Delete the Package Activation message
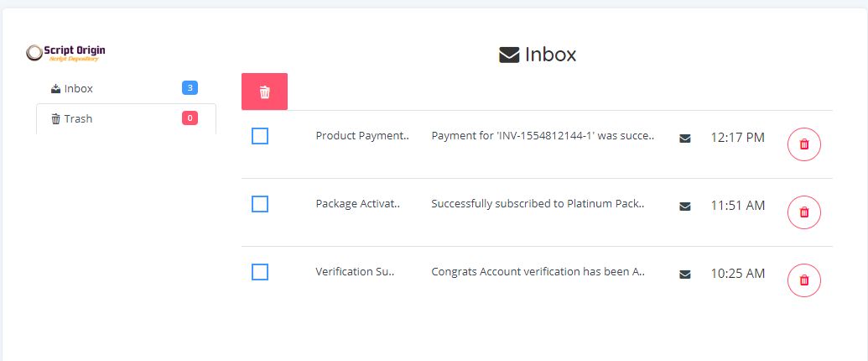 [804, 212]
